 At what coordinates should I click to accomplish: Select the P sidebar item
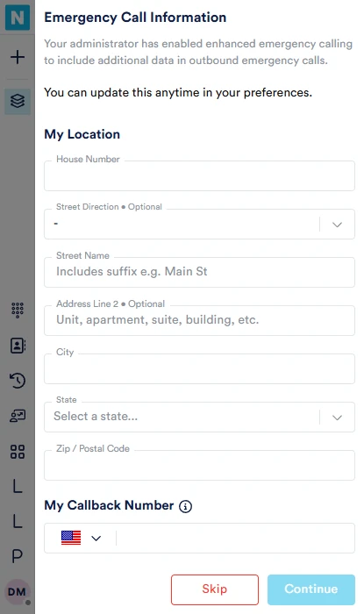click(x=18, y=556)
